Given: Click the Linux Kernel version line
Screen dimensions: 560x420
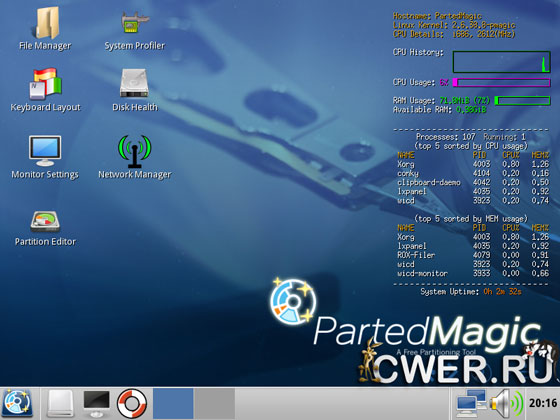Looking at the screenshot, I should (454, 25).
